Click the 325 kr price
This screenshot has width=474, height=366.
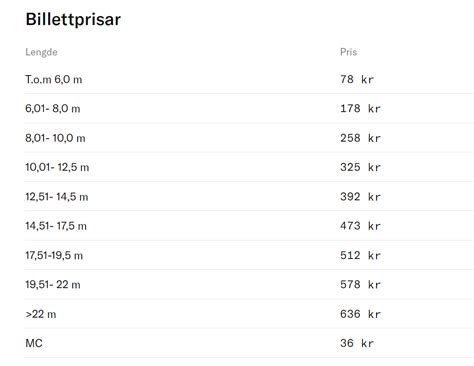coord(360,167)
